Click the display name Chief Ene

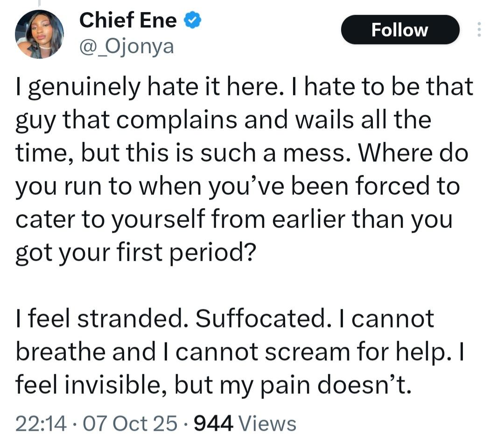click(128, 21)
